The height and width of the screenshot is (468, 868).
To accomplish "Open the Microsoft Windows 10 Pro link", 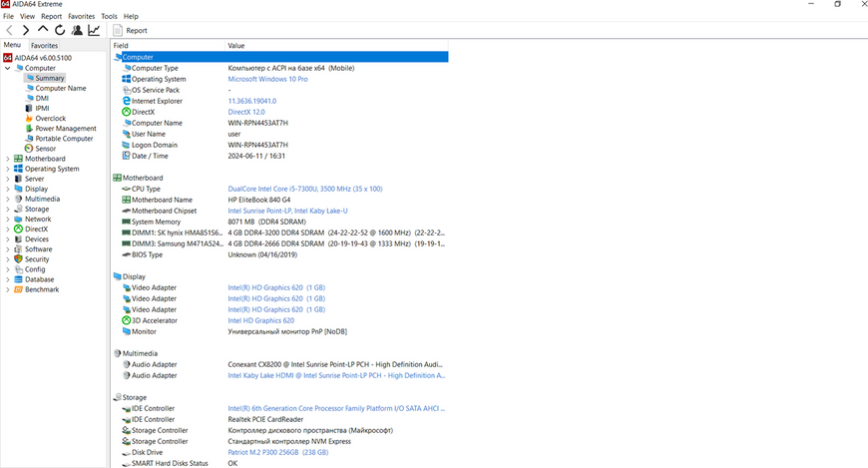I will pyautogui.click(x=268, y=79).
